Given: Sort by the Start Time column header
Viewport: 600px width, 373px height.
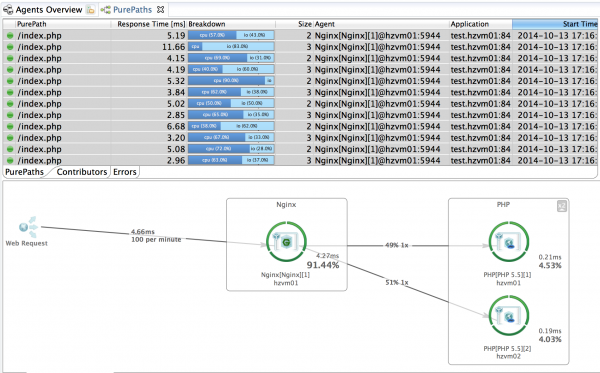Looking at the screenshot, I should click(x=555, y=24).
